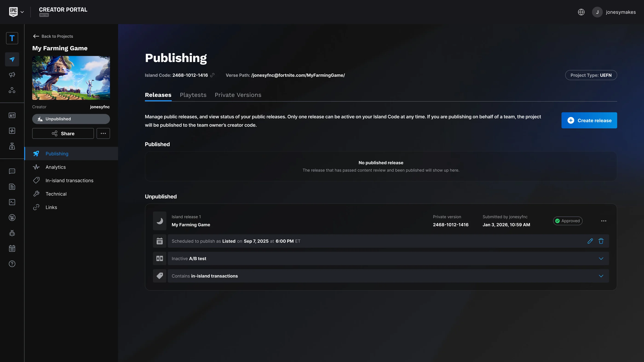Click the creator name jonesyfnc in sidebar
Viewport: 644px width, 362px height.
tap(100, 107)
